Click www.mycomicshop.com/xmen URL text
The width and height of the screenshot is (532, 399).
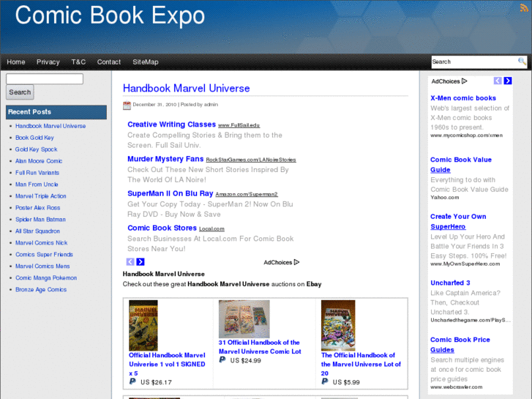click(x=467, y=135)
